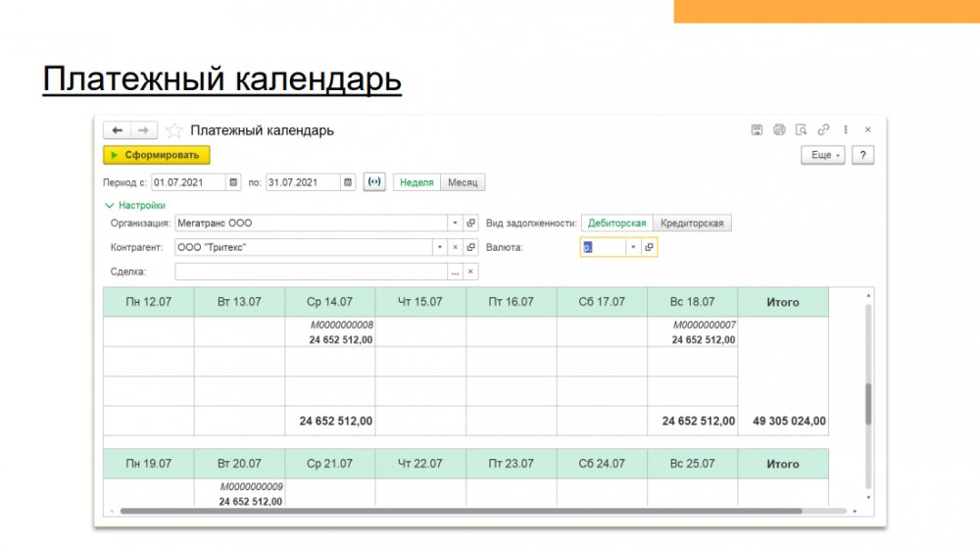Click the horizontal scrollbar under the table

461,511
